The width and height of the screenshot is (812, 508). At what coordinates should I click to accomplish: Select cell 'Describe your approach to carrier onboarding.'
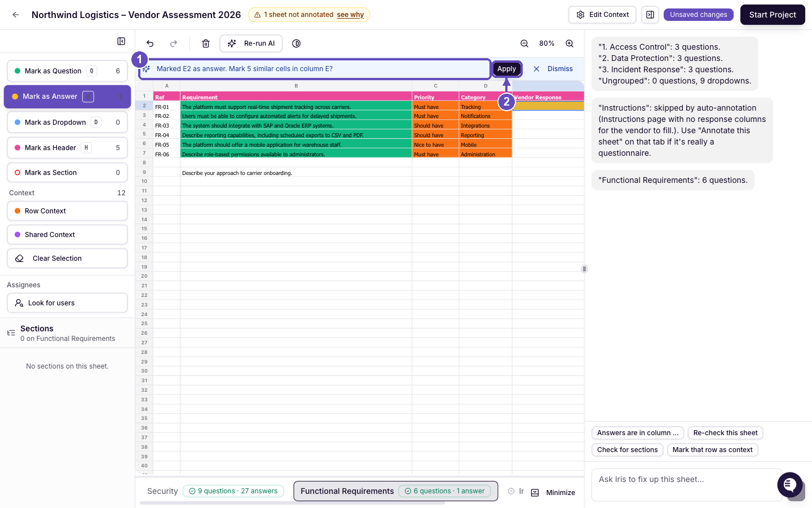click(296, 173)
